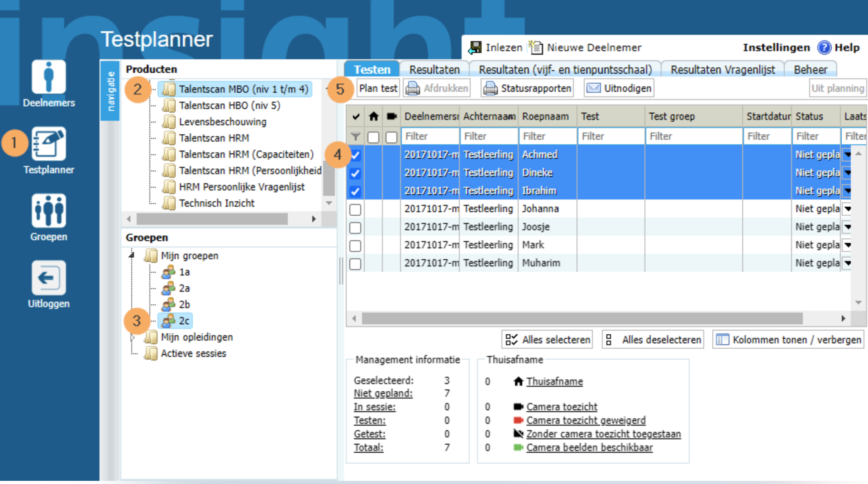This screenshot has width=868, height=484.
Task: Tick the checkbox for Muharim
Action: click(355, 264)
